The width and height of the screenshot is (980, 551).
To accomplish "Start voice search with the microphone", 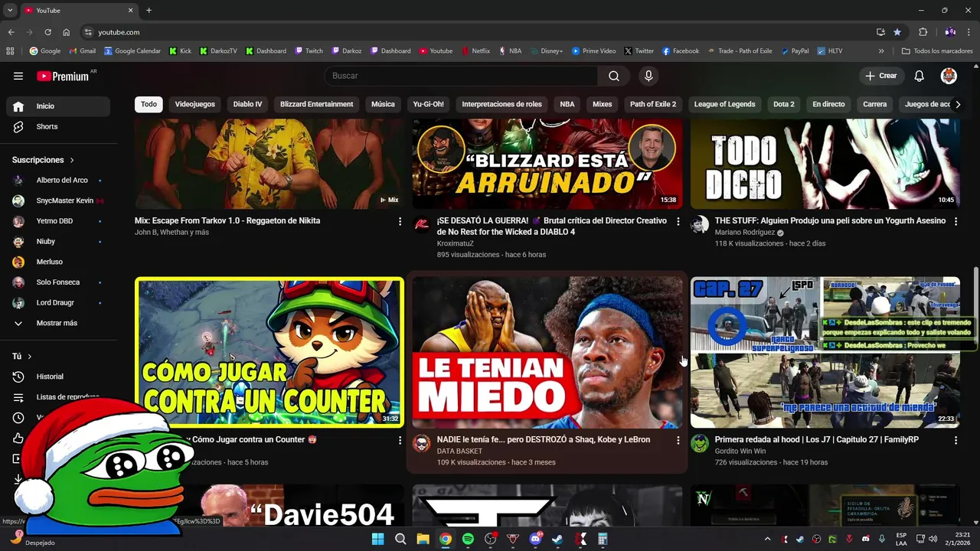I will pos(648,76).
